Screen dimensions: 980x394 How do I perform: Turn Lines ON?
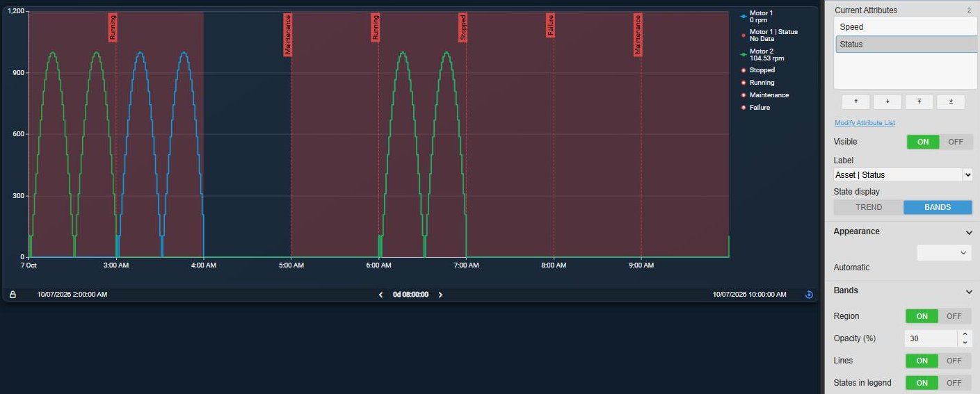(922, 361)
